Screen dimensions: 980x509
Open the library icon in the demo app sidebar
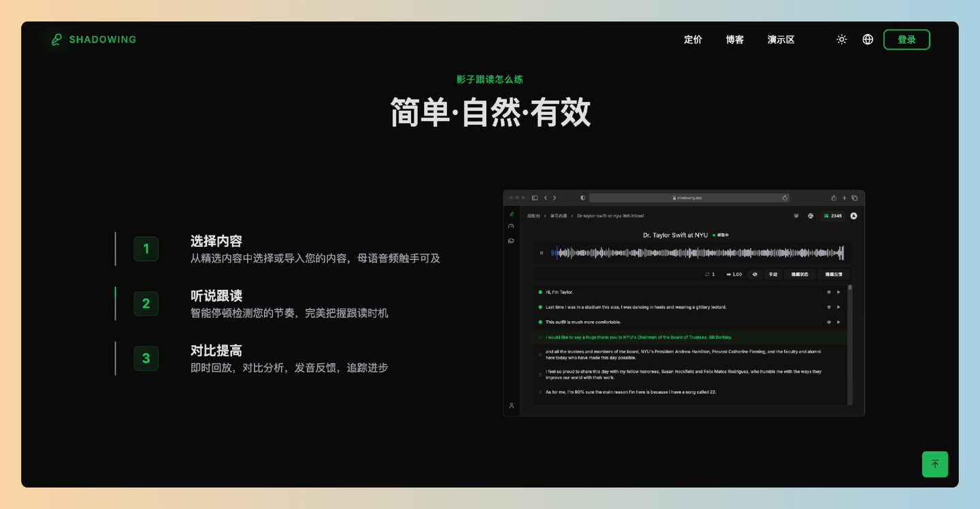pyautogui.click(x=511, y=240)
